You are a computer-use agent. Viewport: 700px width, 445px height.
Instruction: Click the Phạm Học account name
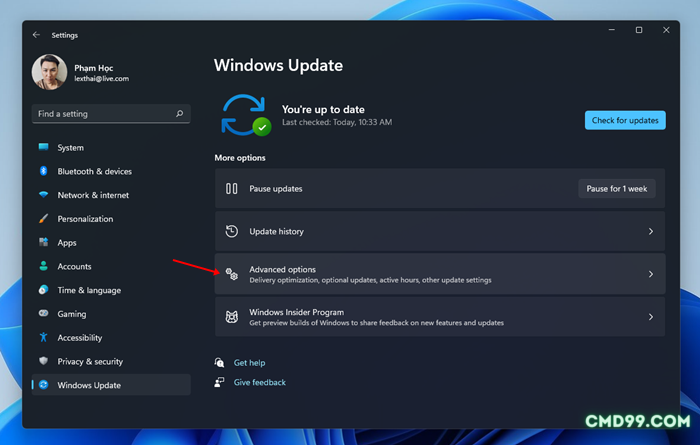pos(94,68)
